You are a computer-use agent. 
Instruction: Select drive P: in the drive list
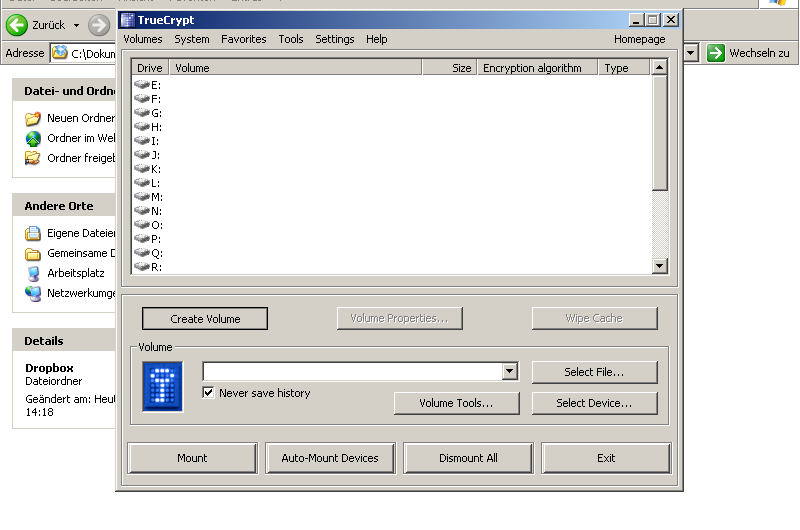(x=148, y=239)
